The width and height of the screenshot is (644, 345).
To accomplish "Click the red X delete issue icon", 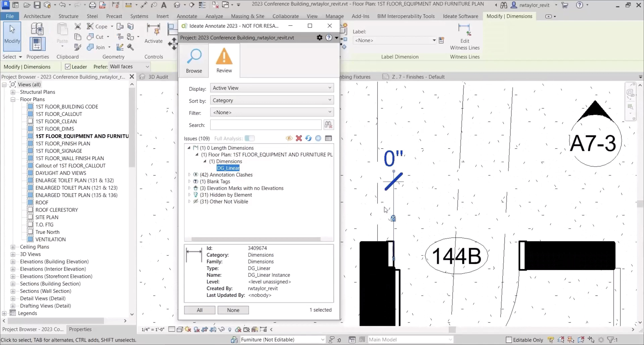I will [299, 138].
